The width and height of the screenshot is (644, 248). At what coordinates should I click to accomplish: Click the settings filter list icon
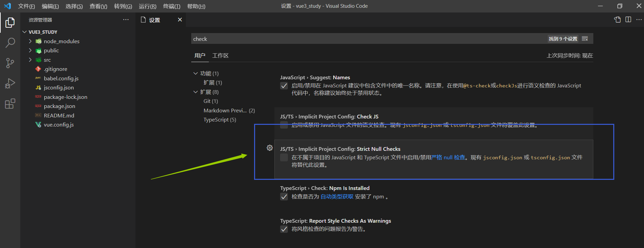click(585, 39)
